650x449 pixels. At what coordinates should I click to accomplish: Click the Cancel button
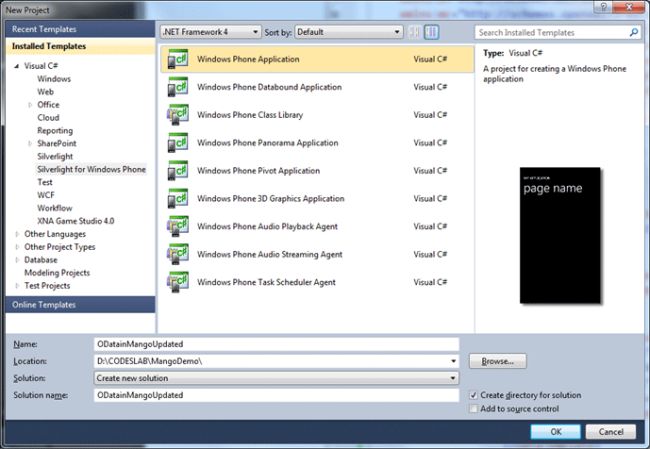pyautogui.click(x=611, y=432)
